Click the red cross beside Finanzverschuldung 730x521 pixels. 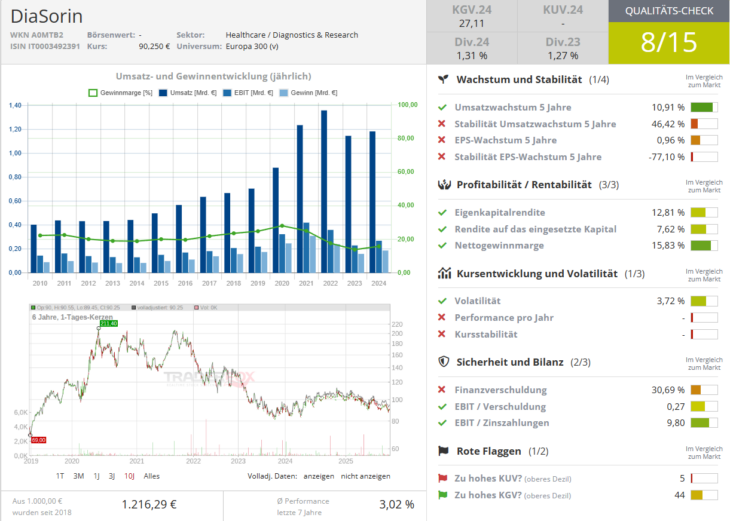point(442,390)
